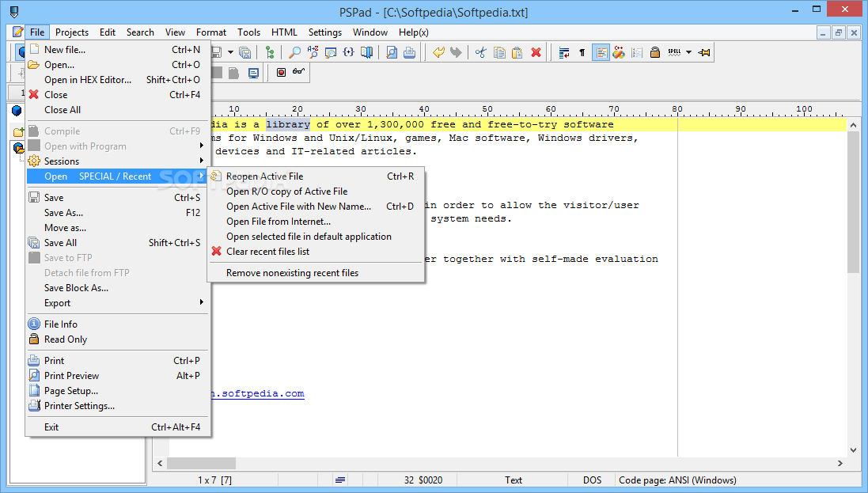Click the Copy toolbar icon
The width and height of the screenshot is (868, 493).
tap(498, 52)
